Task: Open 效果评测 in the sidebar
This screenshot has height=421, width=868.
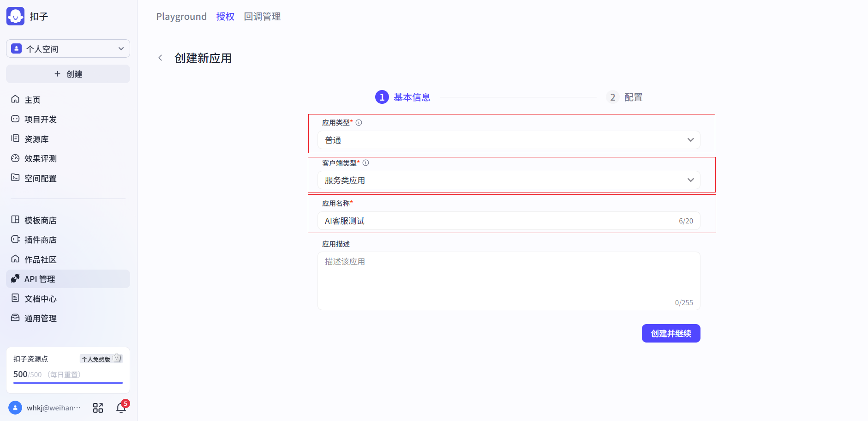Action: tap(40, 158)
